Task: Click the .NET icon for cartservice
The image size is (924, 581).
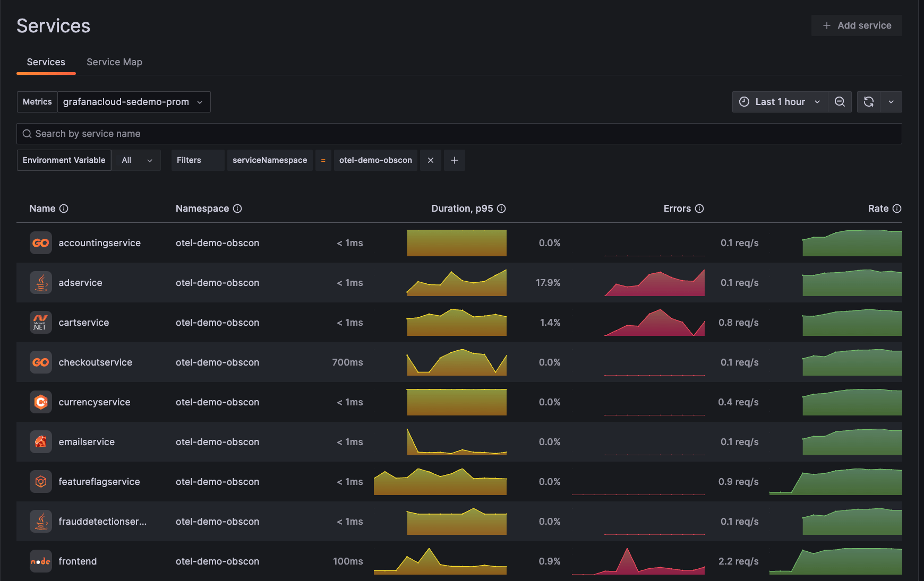Action: pos(40,322)
